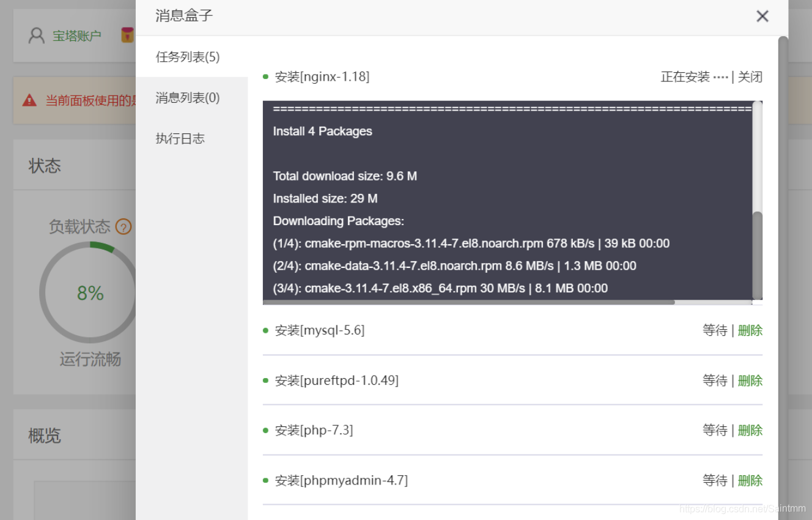The image size is (812, 520).
Task: Open the 执行日志 tab
Action: click(x=180, y=139)
